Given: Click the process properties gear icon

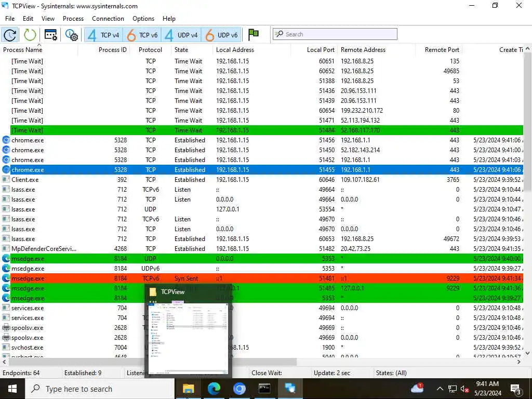Looking at the screenshot, I should pos(72,35).
